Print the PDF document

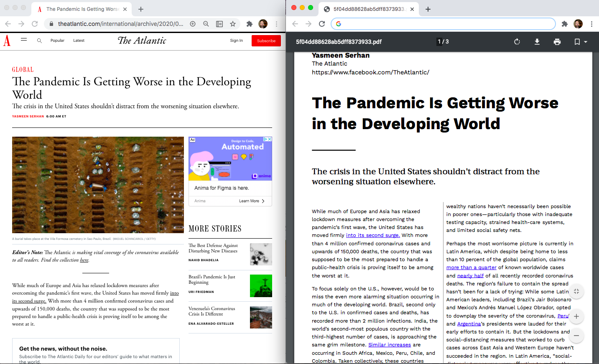point(557,42)
